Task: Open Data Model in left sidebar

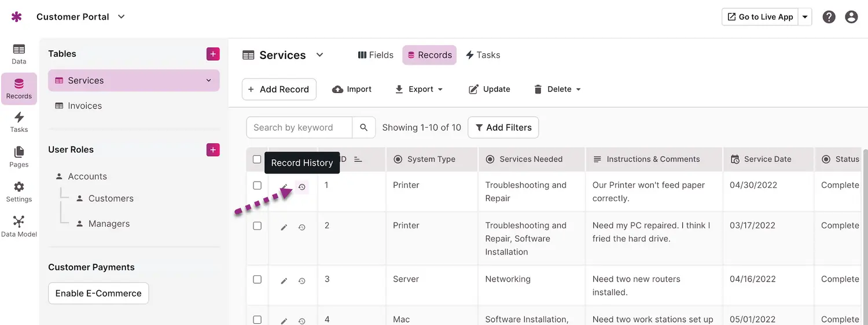Action: (19, 226)
